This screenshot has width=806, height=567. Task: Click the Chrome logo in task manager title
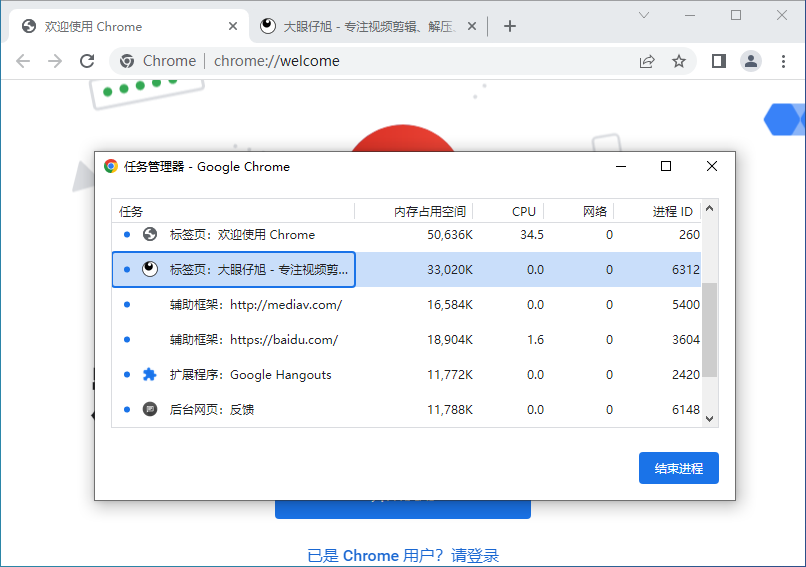pyautogui.click(x=111, y=166)
